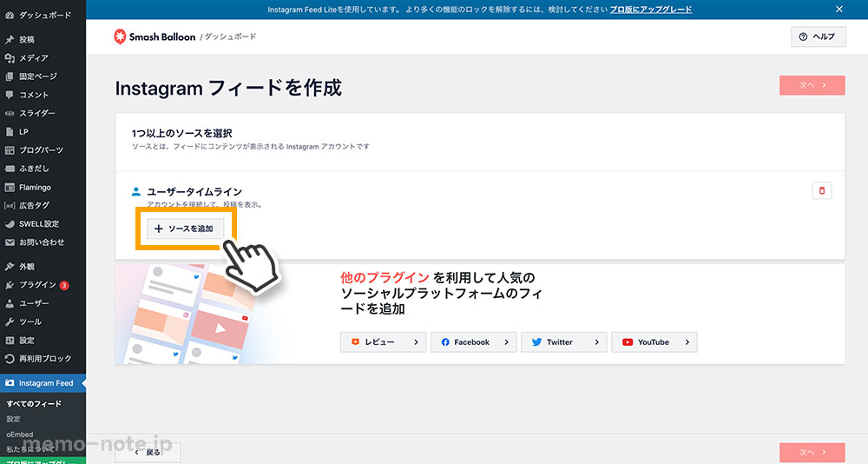Open the Twitter plugin button
868x464 pixels.
click(563, 342)
